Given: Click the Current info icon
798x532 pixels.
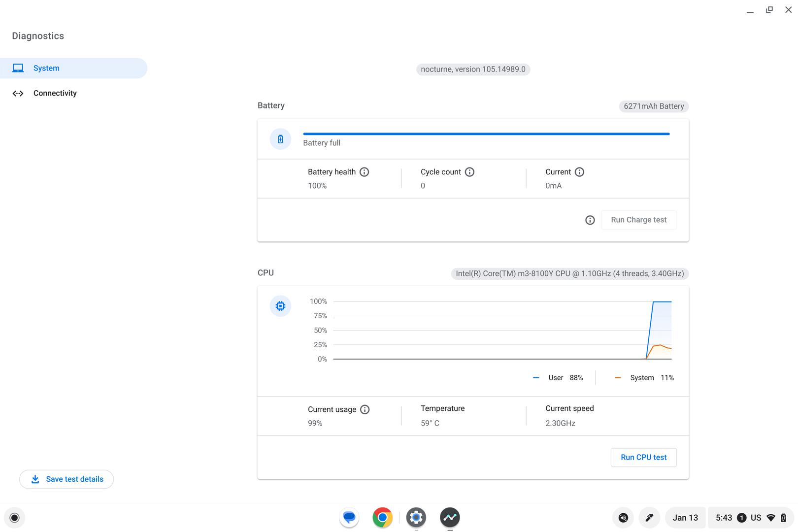Looking at the screenshot, I should pyautogui.click(x=579, y=172).
